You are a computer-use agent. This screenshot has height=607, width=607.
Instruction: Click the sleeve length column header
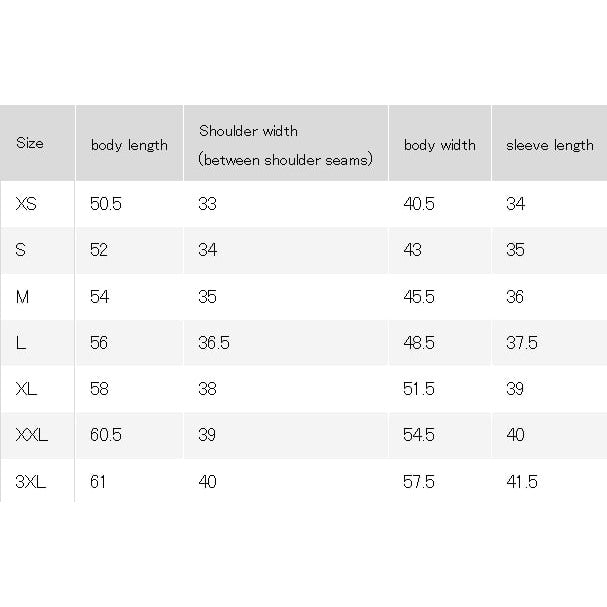click(550, 145)
